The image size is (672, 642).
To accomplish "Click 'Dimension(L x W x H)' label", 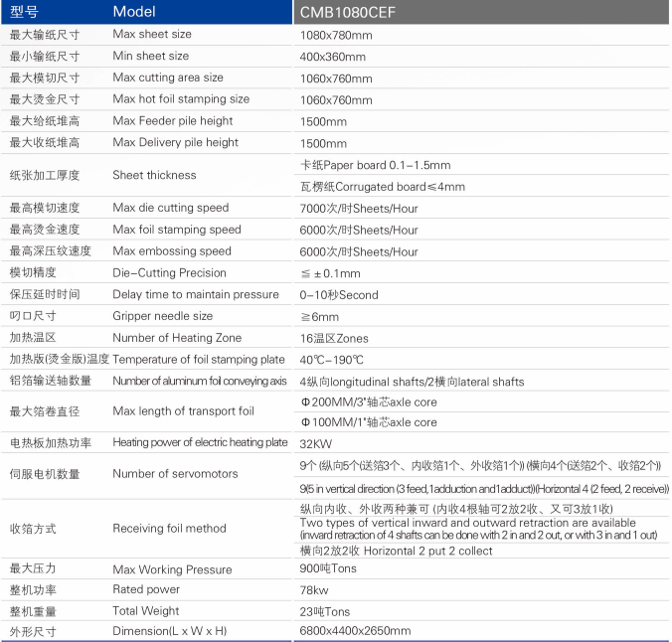I will [170, 631].
